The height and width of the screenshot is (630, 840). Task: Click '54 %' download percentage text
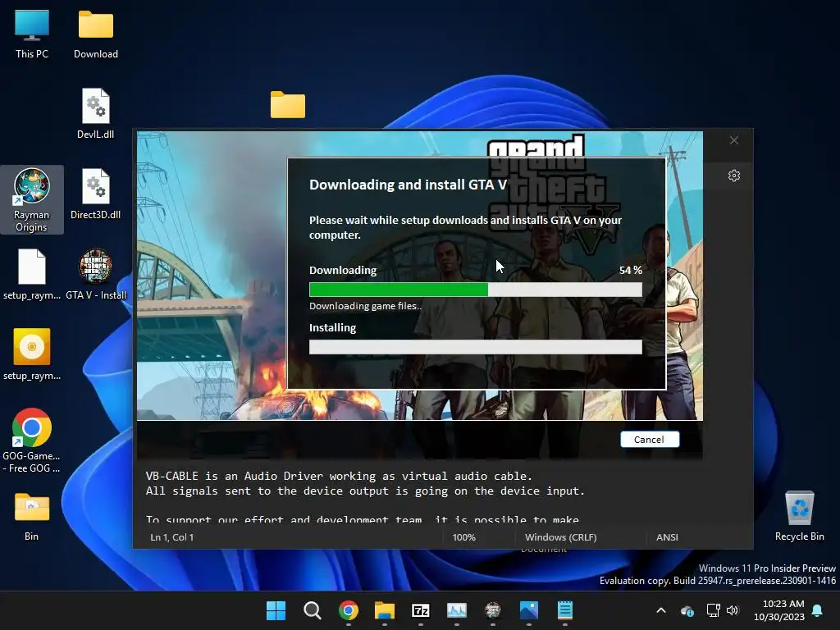(x=631, y=270)
